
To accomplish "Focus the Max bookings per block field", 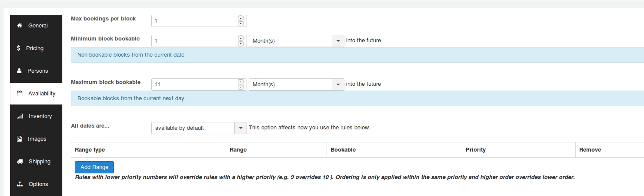I will pyautogui.click(x=195, y=21).
